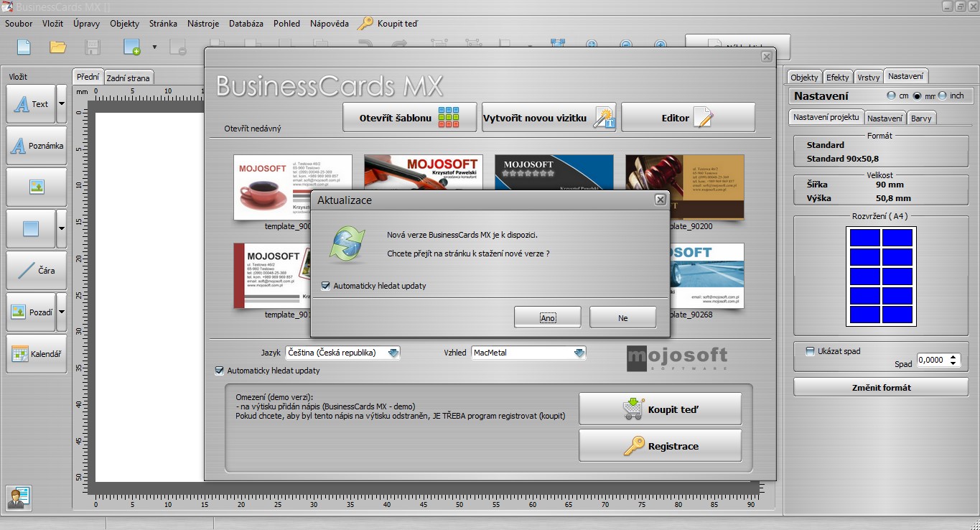Switch to the Barvy sub-tab
The image size is (980, 530).
point(922,118)
